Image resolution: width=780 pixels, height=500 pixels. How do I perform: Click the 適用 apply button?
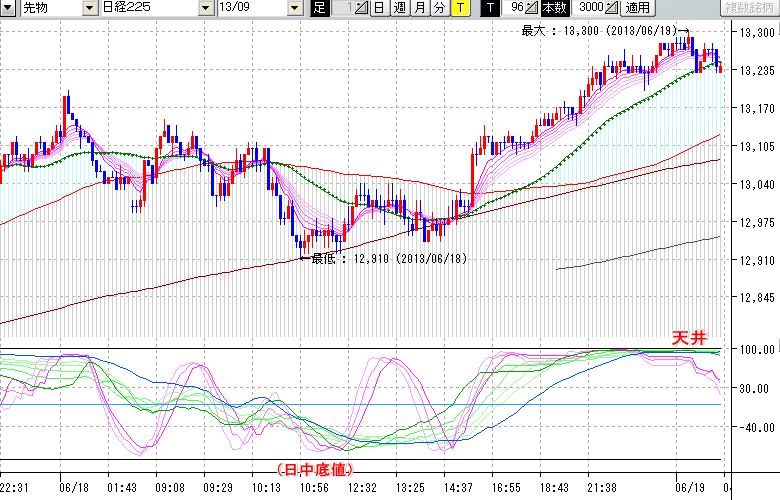(x=637, y=8)
